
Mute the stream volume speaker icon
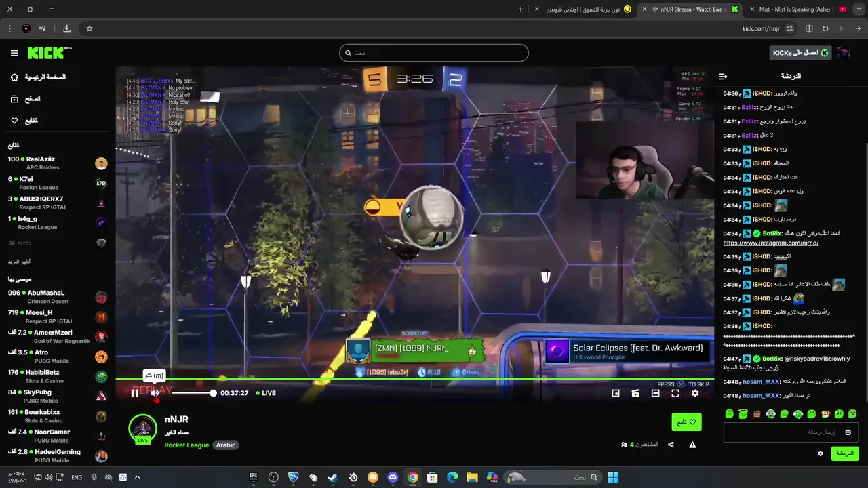pos(155,393)
